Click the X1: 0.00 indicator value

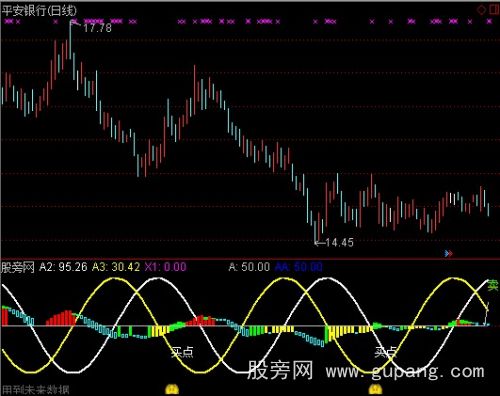pyautogui.click(x=165, y=267)
